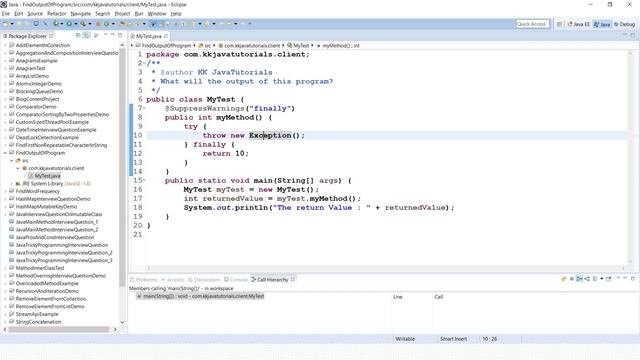Switch to the Debug perspective
Viewport: 640px width, 360px height.
coord(624,24)
